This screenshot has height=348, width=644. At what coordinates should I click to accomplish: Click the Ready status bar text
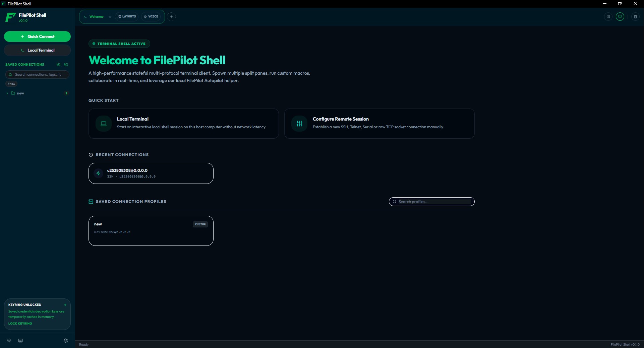(84, 344)
